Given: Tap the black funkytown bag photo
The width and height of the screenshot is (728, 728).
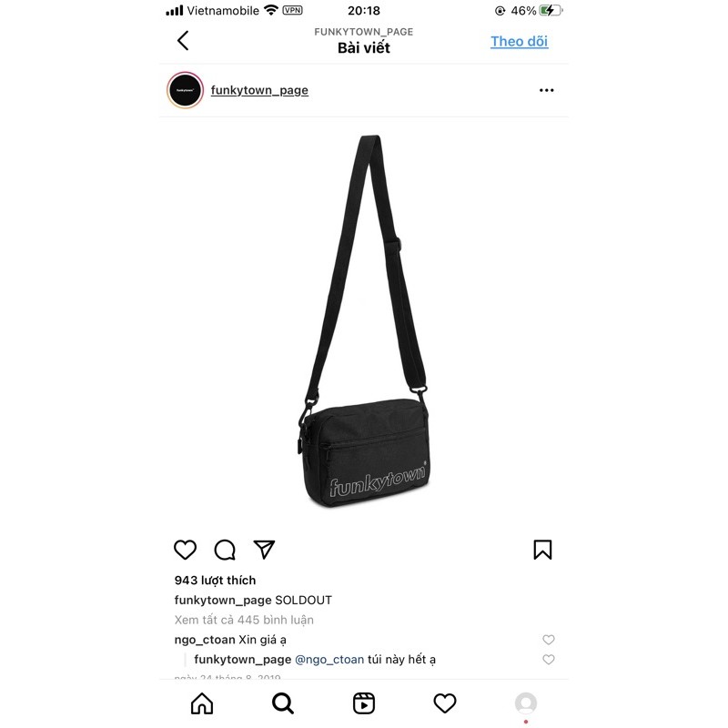Looking at the screenshot, I should pos(364,321).
